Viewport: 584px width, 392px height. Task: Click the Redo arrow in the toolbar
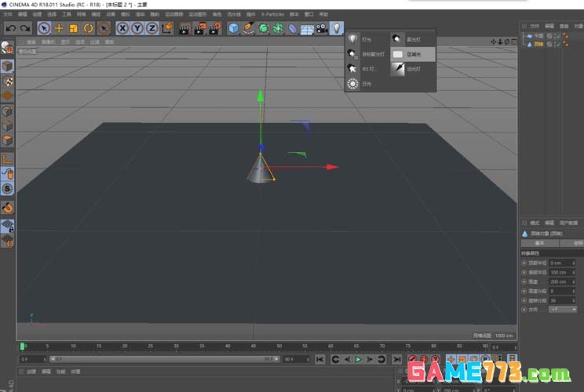point(25,28)
